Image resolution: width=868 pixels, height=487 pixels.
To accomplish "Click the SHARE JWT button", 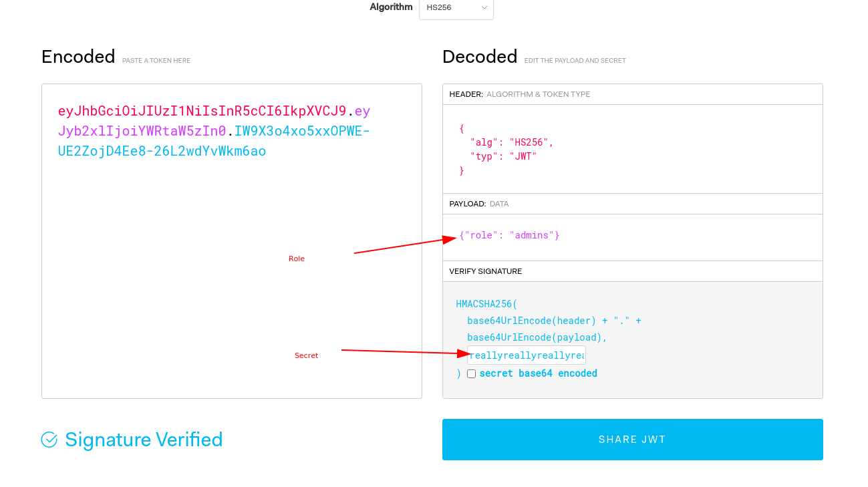I will (x=632, y=439).
